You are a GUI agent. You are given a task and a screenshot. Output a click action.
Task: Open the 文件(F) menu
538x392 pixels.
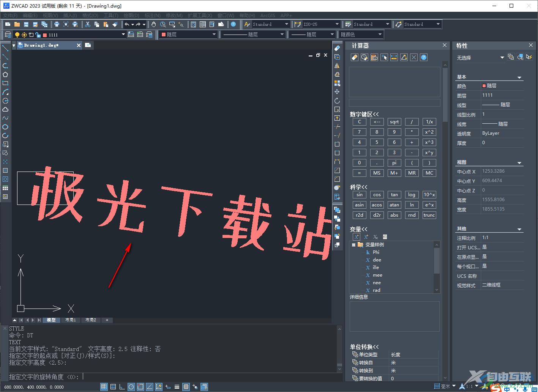coord(10,15)
